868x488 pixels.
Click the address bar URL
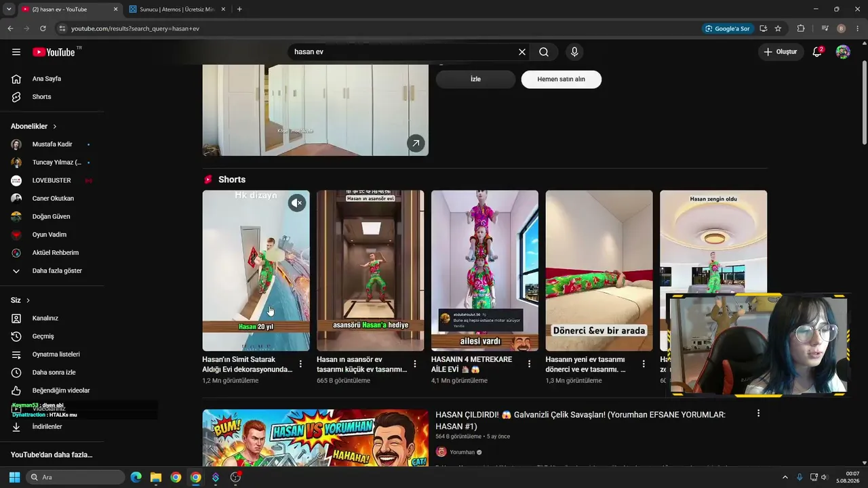click(136, 28)
